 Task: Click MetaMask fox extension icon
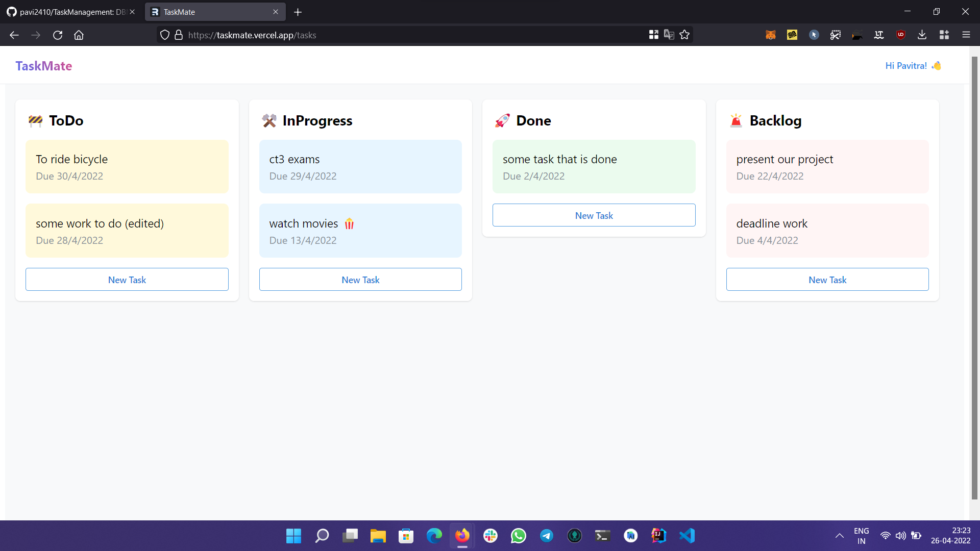click(771, 35)
